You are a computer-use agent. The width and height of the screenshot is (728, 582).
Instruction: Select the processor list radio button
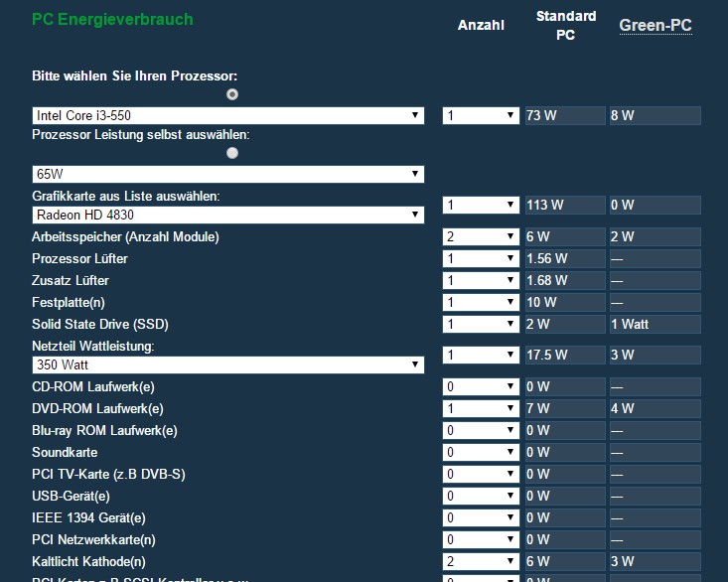coord(232,94)
